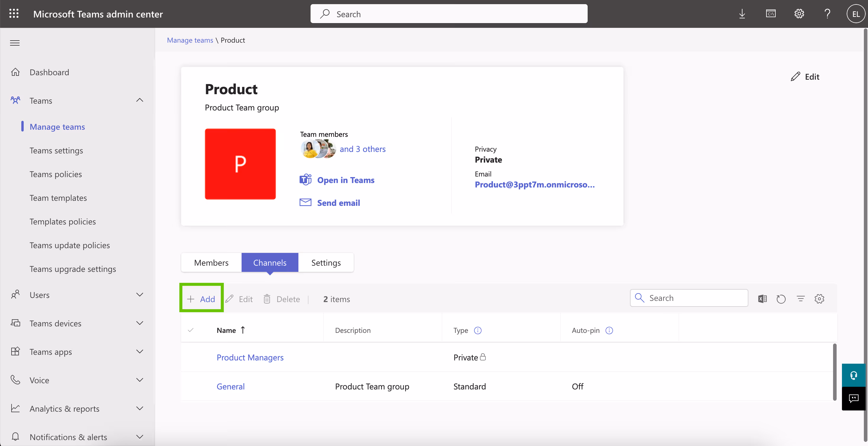
Task: Click the Add channel button
Action: tap(201, 299)
